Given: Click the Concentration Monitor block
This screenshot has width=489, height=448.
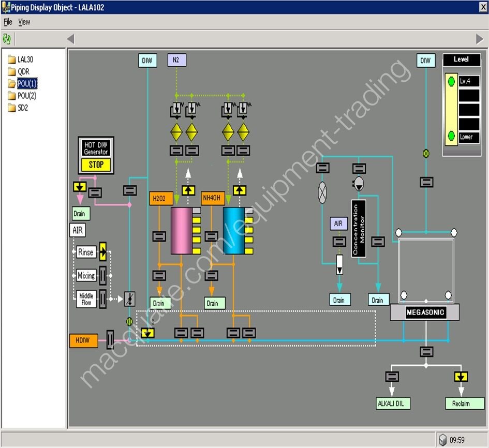Looking at the screenshot, I should click(x=359, y=229).
